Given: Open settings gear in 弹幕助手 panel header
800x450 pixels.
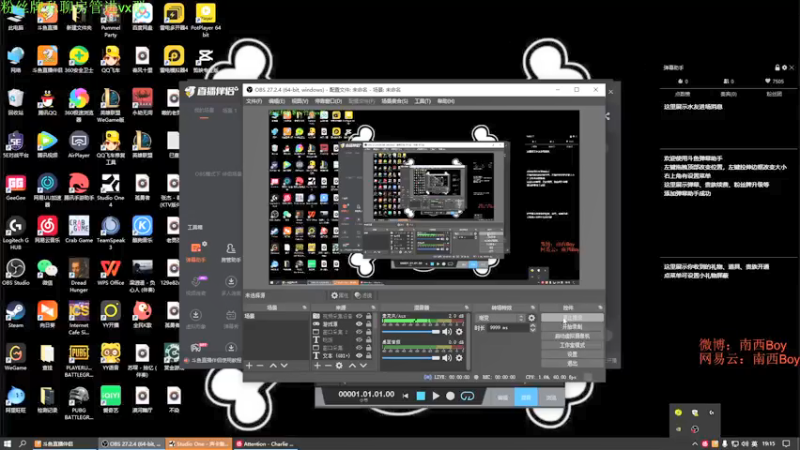Looking at the screenshot, I should point(784,67).
